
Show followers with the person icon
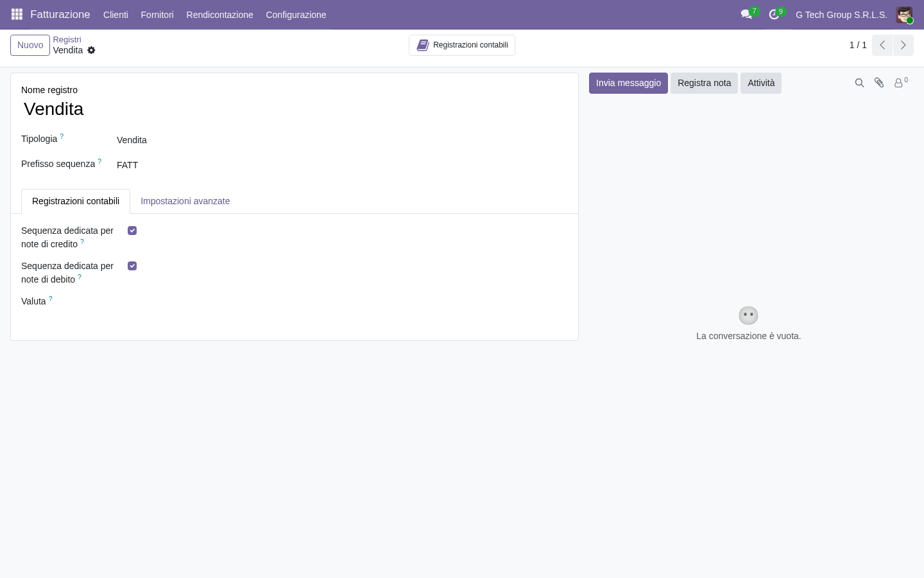pyautogui.click(x=901, y=83)
